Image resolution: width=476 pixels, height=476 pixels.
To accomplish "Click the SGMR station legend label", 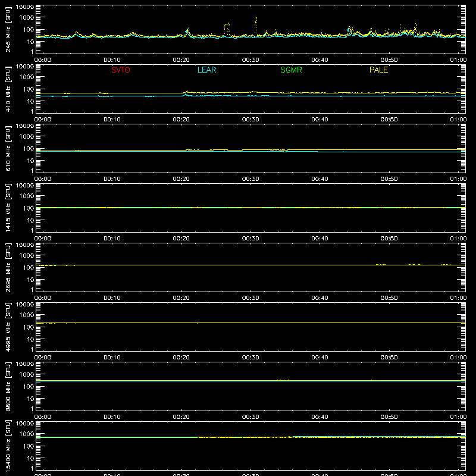I will [291, 70].
